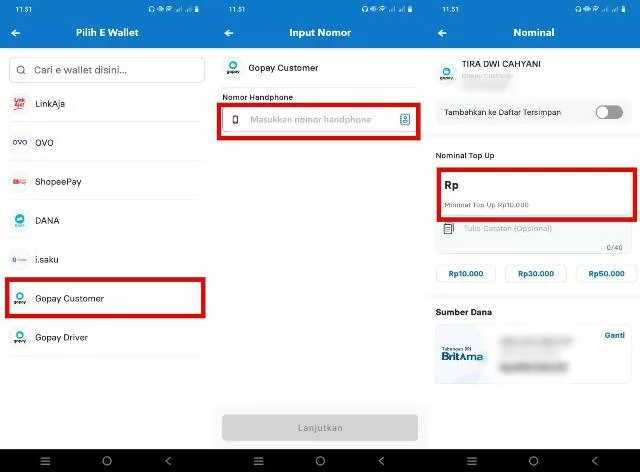
Task: Click the BritAma account card logo
Action: pyautogui.click(x=462, y=354)
